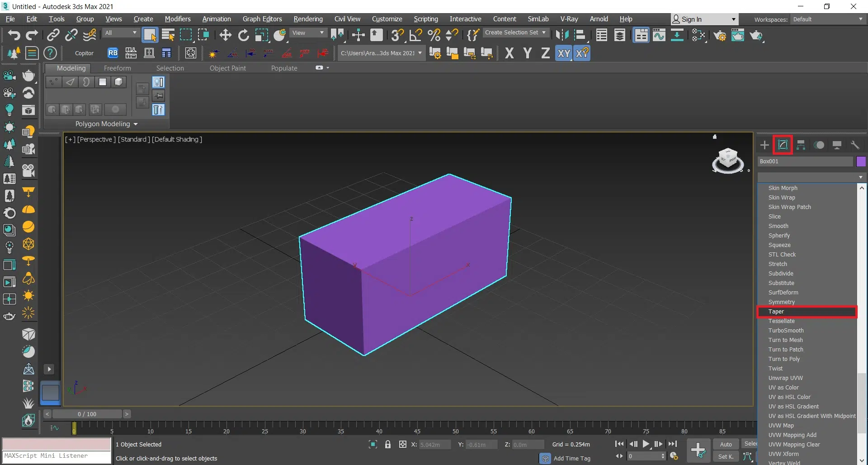Switch to the Freeform ribbon tab
This screenshot has height=465, width=868.
pos(117,68)
